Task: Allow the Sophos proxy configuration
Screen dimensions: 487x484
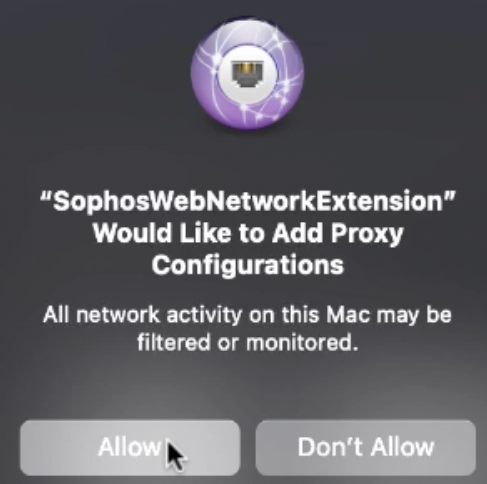Action: [130, 448]
